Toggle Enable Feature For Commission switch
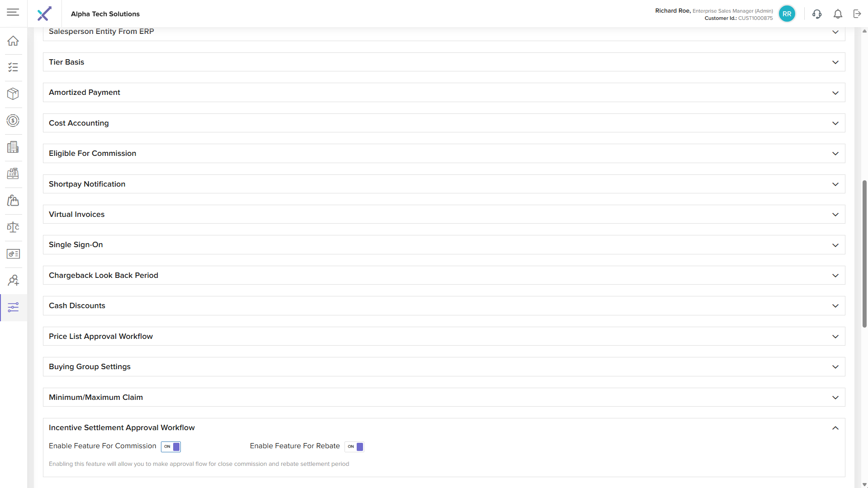The image size is (868, 488). click(x=171, y=446)
